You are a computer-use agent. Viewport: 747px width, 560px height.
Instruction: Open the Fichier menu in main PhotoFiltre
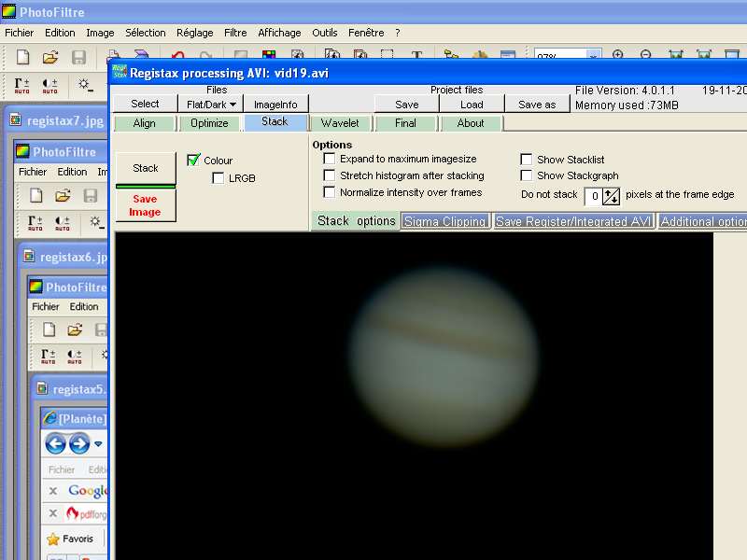[19, 33]
